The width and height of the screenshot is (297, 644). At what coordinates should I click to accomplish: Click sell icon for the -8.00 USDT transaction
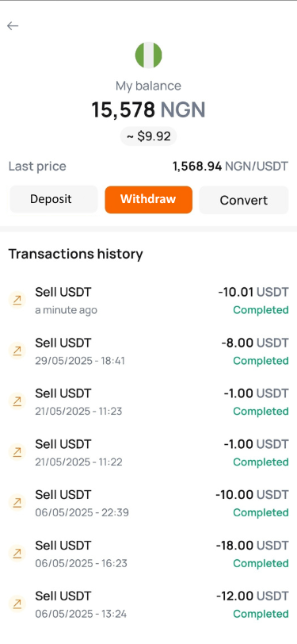(17, 351)
